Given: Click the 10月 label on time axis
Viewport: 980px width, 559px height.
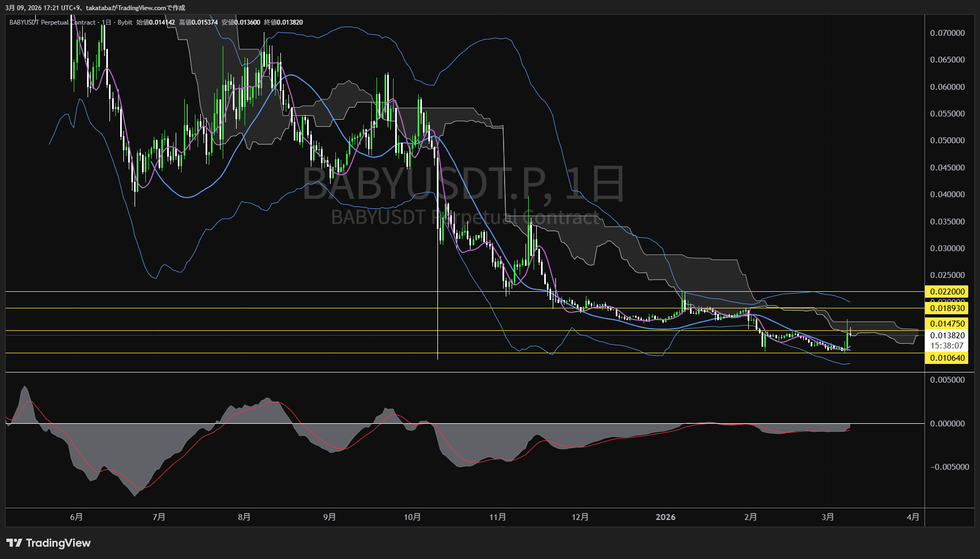Looking at the screenshot, I should click(x=412, y=517).
